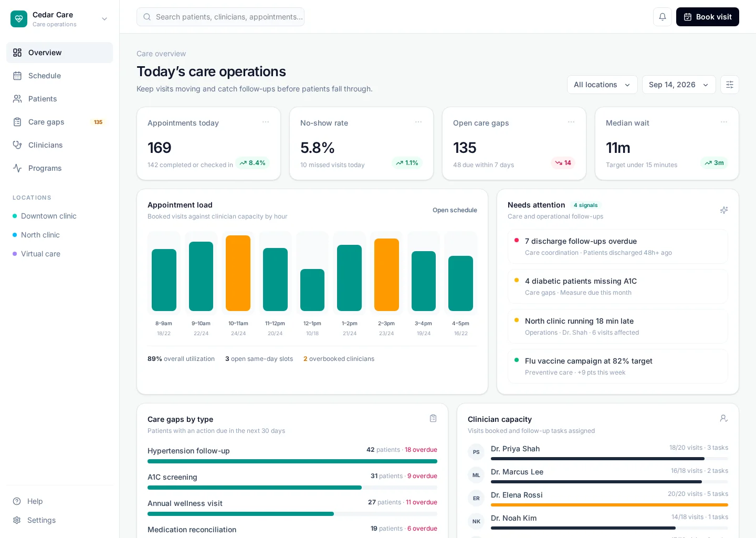
Task: Click the Clinicians stethoscope icon
Action: pyautogui.click(x=17, y=145)
